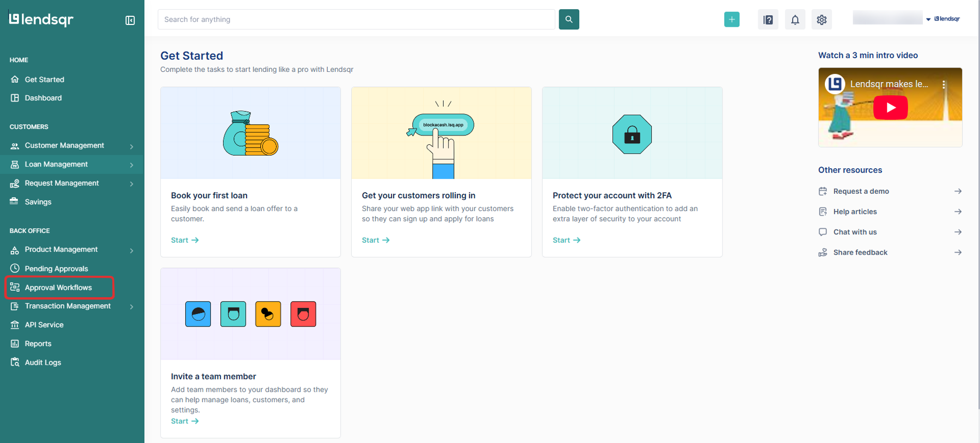Expand Loan Management submenu
This screenshot has height=443, width=980.
[131, 165]
